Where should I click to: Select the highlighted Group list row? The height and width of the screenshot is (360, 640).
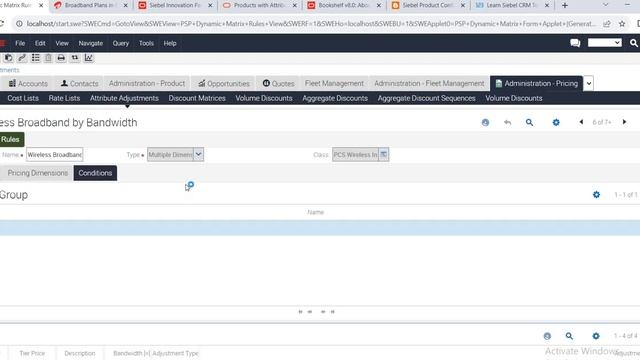click(320, 228)
